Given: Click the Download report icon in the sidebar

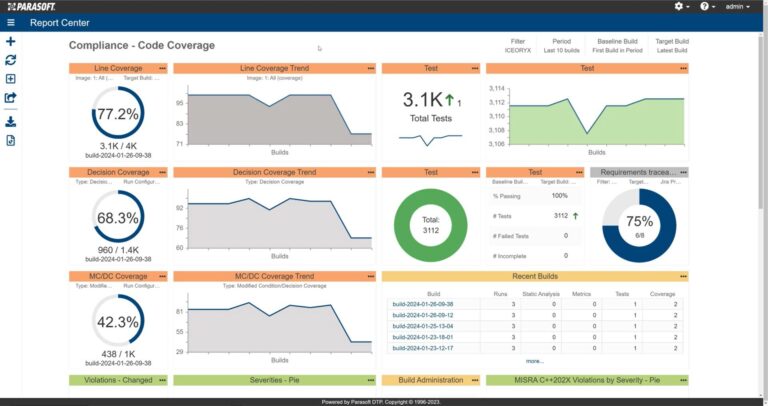Looking at the screenshot, I should (x=10, y=121).
